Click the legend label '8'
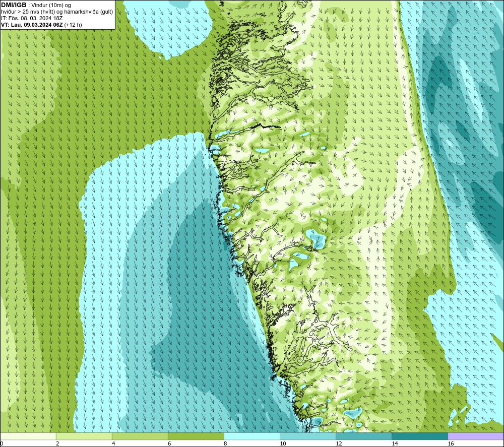 (225, 444)
